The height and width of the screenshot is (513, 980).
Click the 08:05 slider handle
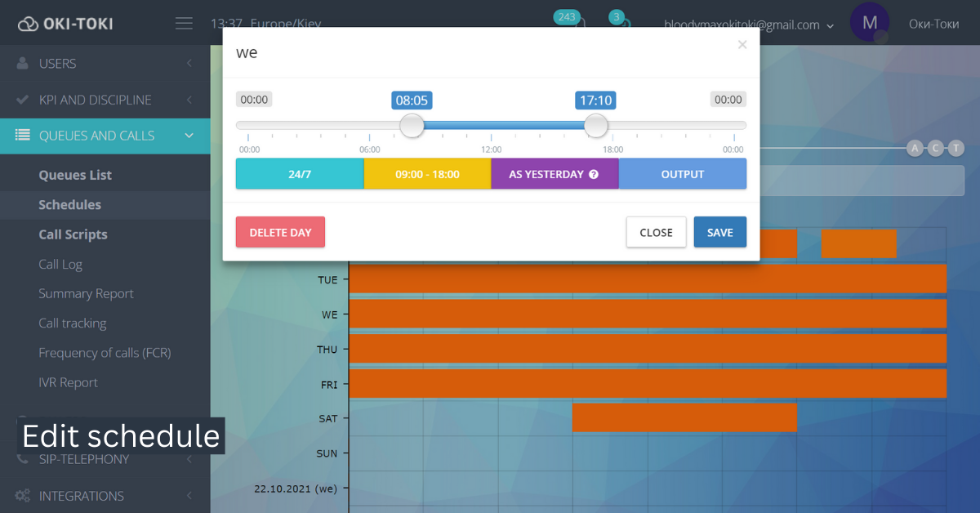tap(412, 125)
